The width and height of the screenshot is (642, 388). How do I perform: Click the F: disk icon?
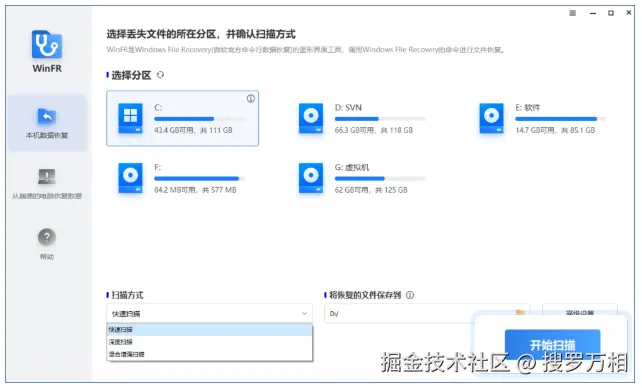pos(130,178)
